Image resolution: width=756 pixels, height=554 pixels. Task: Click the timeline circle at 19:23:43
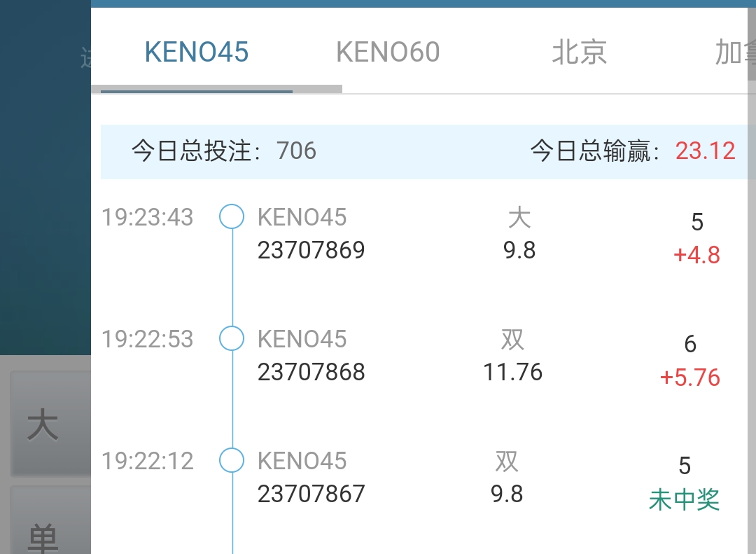[x=232, y=216]
